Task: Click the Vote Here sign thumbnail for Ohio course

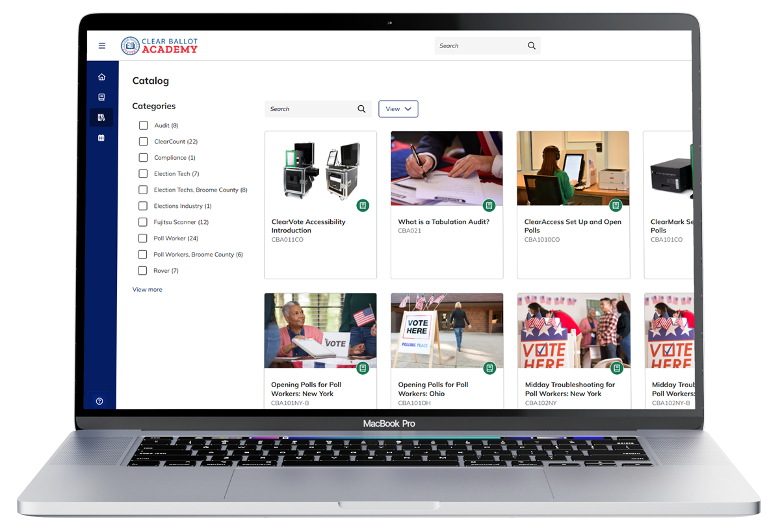Action: coord(447,331)
